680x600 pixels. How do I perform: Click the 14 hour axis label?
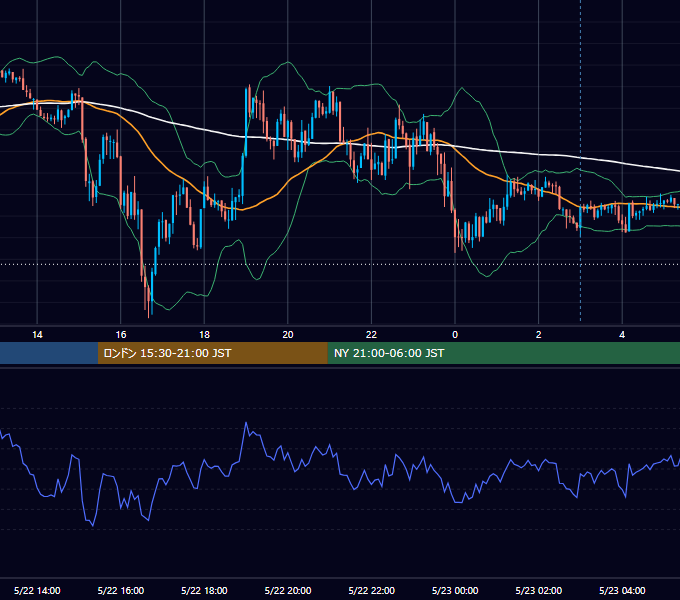(37, 335)
